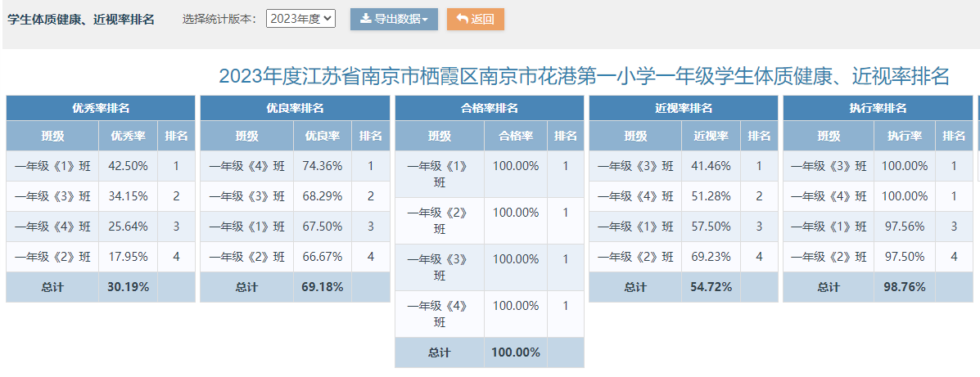The image size is (980, 377).
Task: Click the 74.36% good rate cell
Action: (x=323, y=166)
